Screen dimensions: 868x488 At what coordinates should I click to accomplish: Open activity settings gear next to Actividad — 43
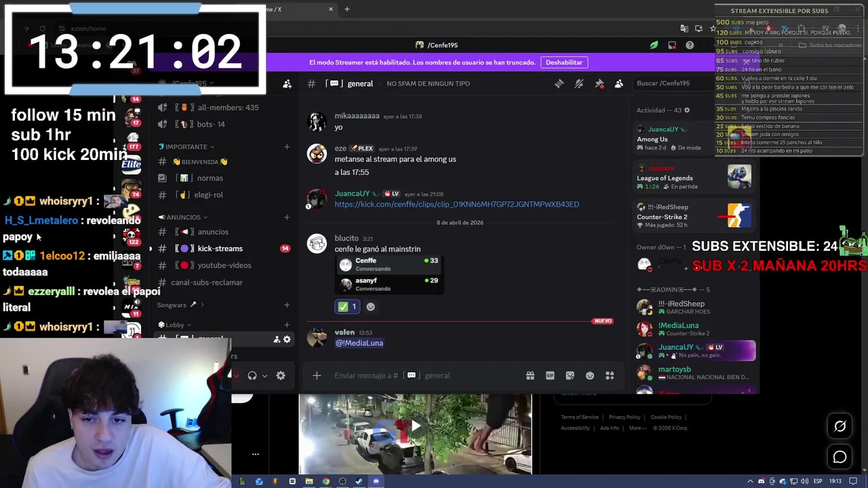tap(687, 110)
